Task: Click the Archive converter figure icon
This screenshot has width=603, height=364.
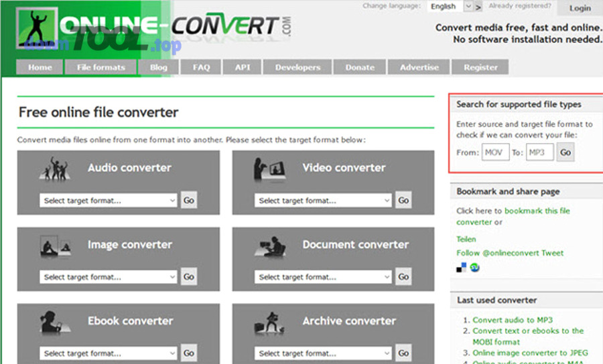Action: click(x=269, y=323)
